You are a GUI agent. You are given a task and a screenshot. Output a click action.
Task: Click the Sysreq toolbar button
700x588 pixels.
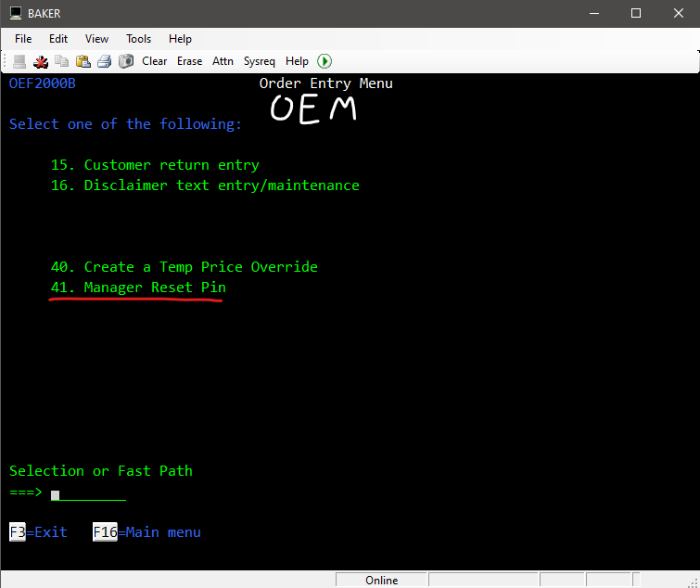click(260, 61)
